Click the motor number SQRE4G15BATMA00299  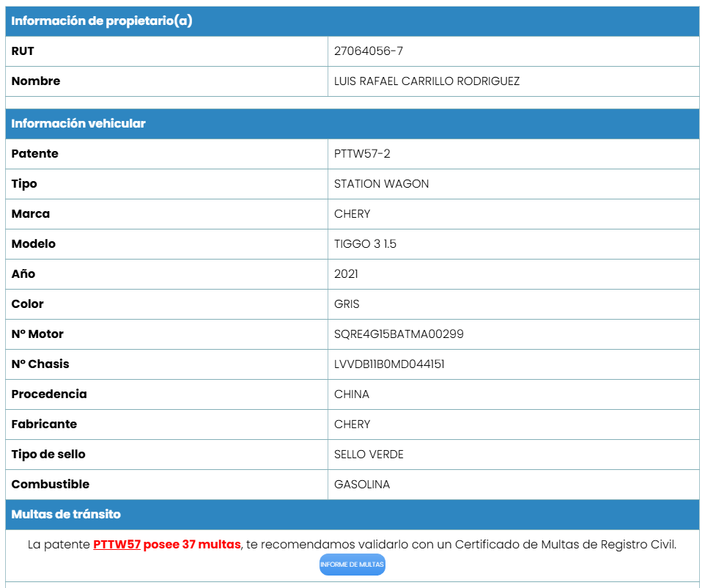click(x=399, y=334)
